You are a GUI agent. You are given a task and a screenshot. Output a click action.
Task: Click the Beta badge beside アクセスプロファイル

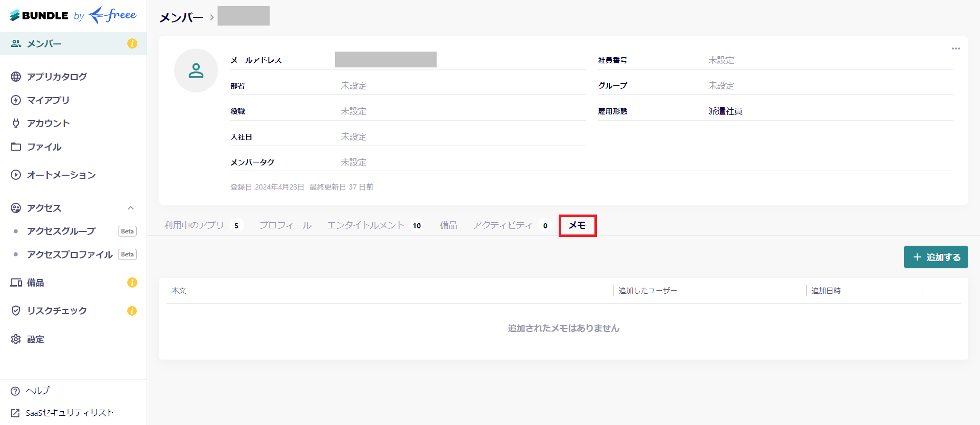pos(127,254)
